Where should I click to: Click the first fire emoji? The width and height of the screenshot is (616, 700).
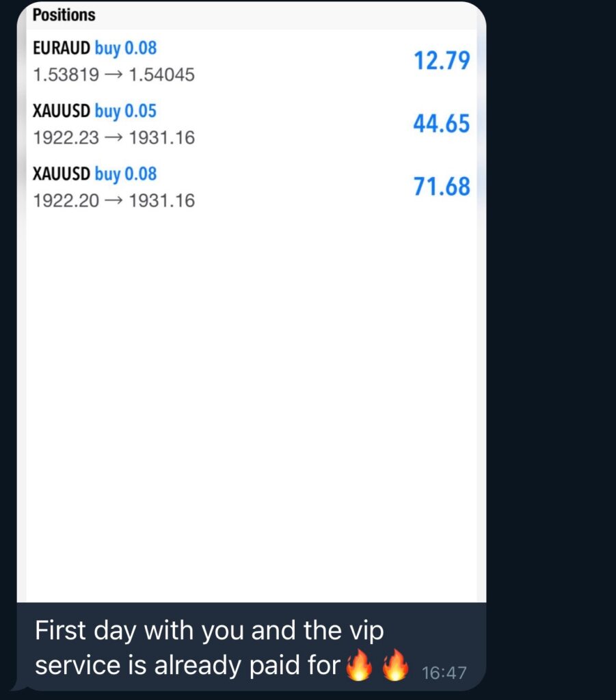pyautogui.click(x=360, y=664)
